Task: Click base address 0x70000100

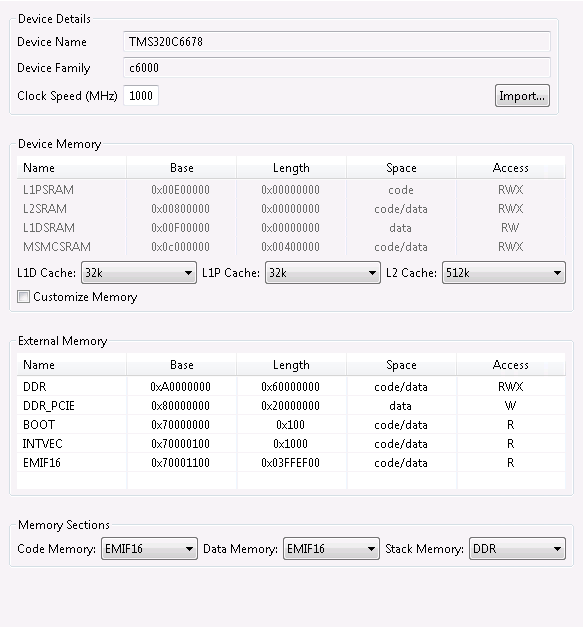Action: [180, 444]
